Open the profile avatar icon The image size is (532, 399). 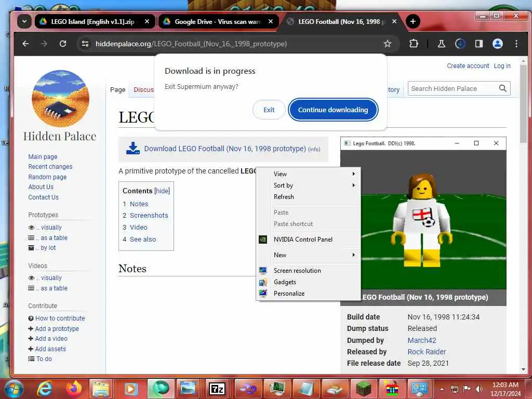pos(497,44)
